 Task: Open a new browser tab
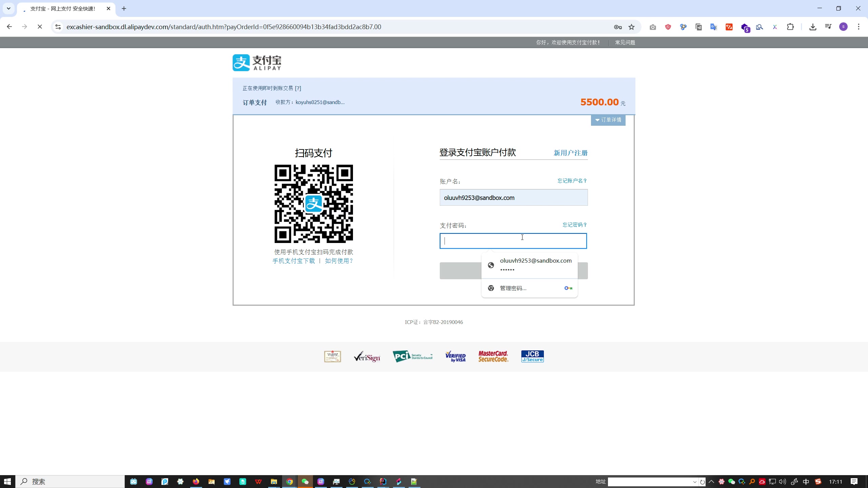click(124, 8)
